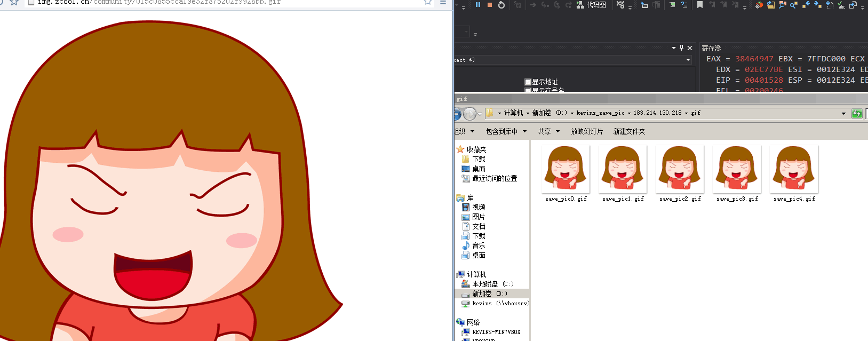Select the save_pic0.gif thumbnail
This screenshot has height=341, width=868.
click(x=566, y=169)
